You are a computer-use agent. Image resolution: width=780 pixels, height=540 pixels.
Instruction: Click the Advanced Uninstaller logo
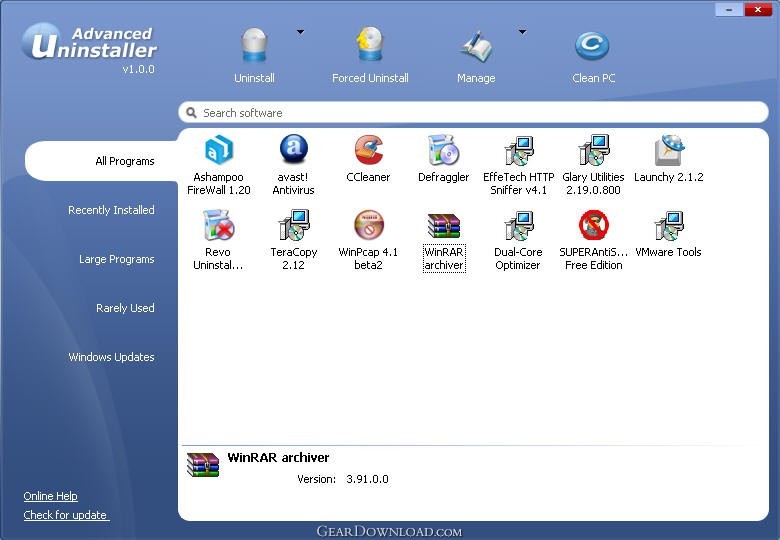89,42
